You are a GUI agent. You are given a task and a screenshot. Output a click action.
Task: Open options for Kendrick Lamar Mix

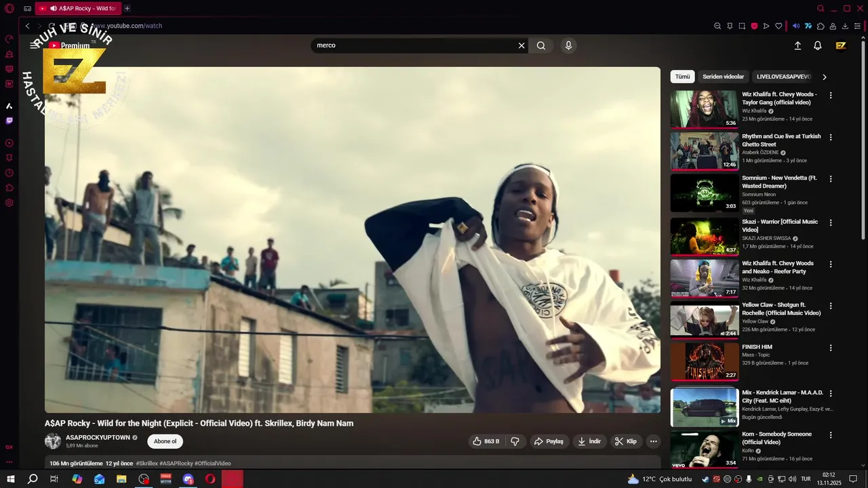pyautogui.click(x=831, y=394)
